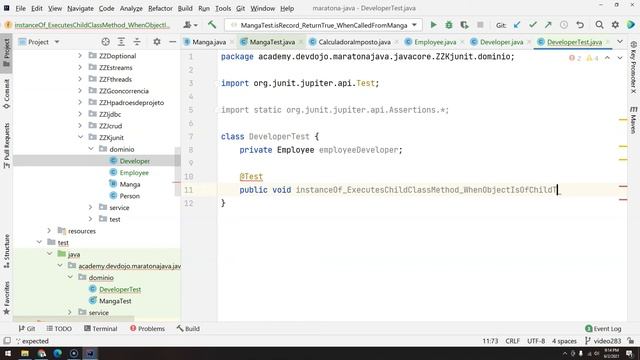Open Project panel options gear
This screenshot has height=360, width=640.
pyautogui.click(x=157, y=42)
